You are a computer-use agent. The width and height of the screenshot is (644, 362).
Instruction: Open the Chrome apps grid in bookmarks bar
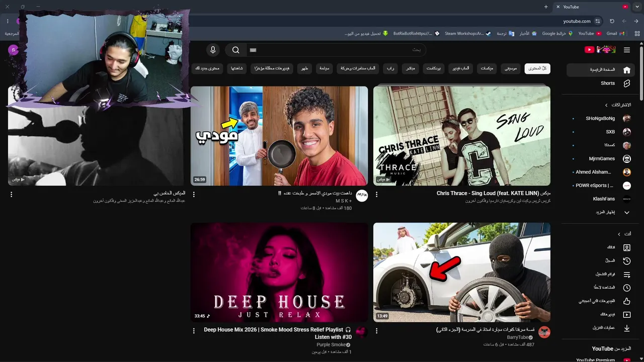coord(637,34)
